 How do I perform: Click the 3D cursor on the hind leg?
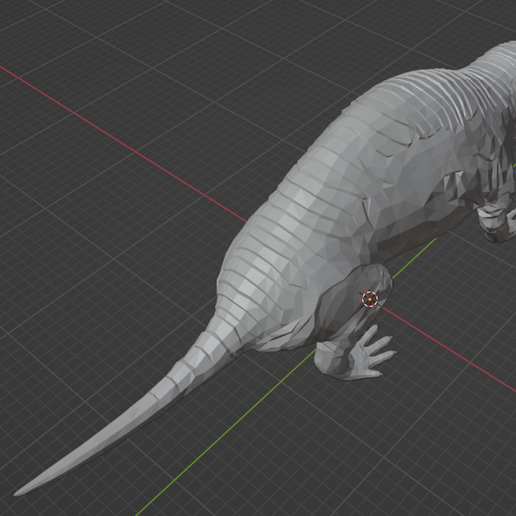[370, 299]
